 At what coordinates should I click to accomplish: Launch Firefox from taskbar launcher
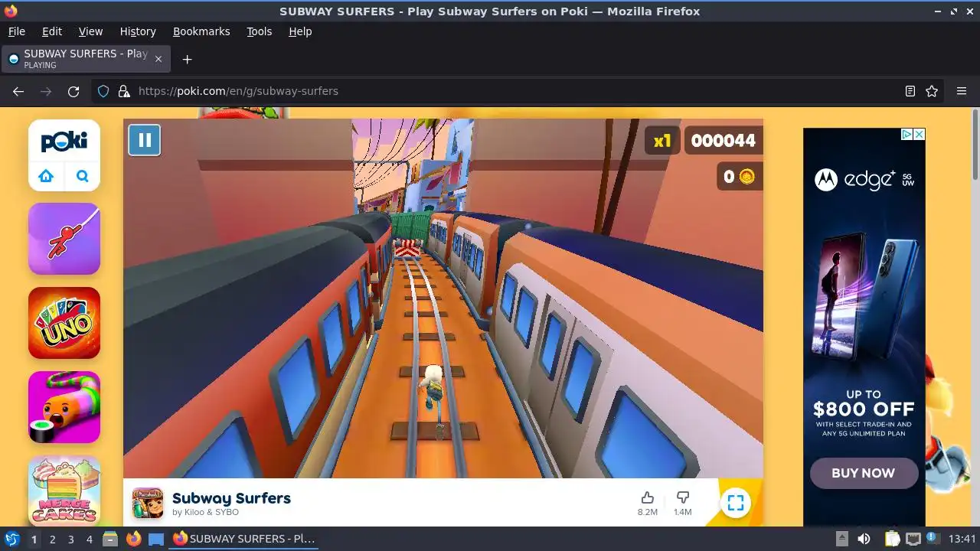coord(133,539)
